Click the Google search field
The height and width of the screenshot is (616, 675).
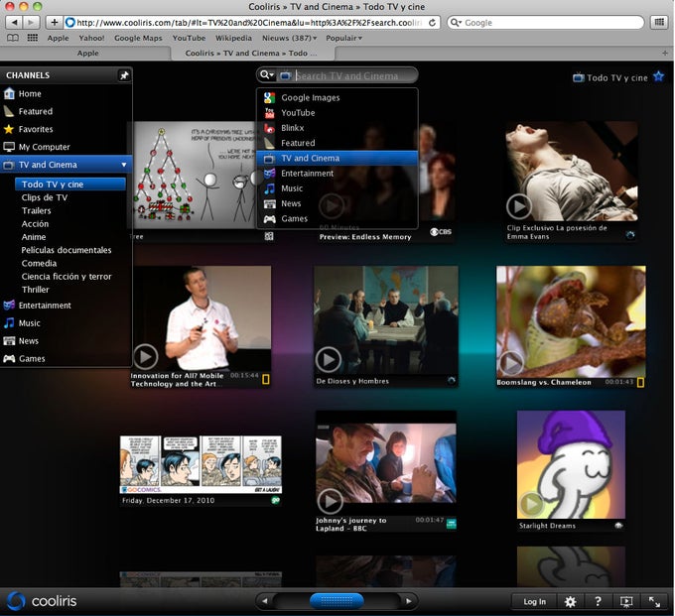545,23
